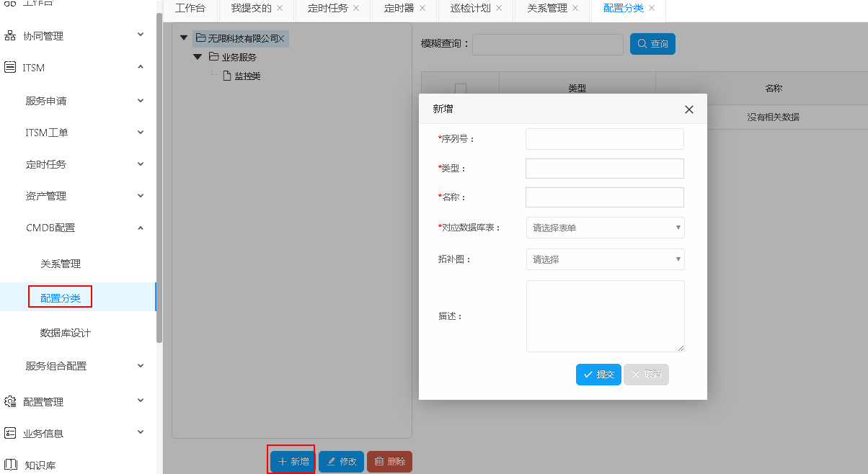Select 数据库设计 in the sidebar menu
The image size is (868, 474).
(x=66, y=333)
